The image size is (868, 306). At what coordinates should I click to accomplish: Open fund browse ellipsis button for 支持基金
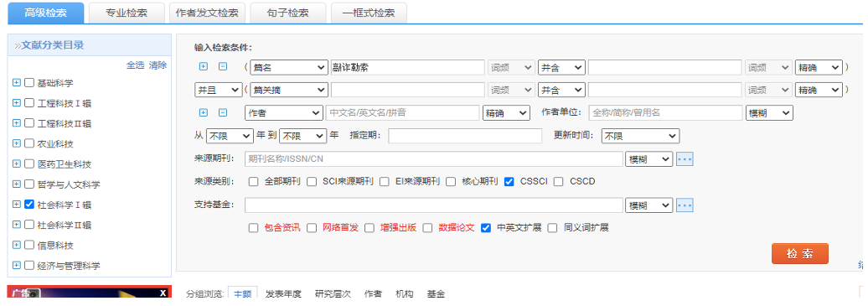pos(685,205)
